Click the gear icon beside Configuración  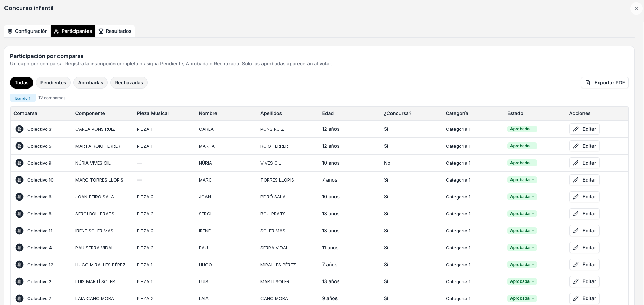click(10, 31)
